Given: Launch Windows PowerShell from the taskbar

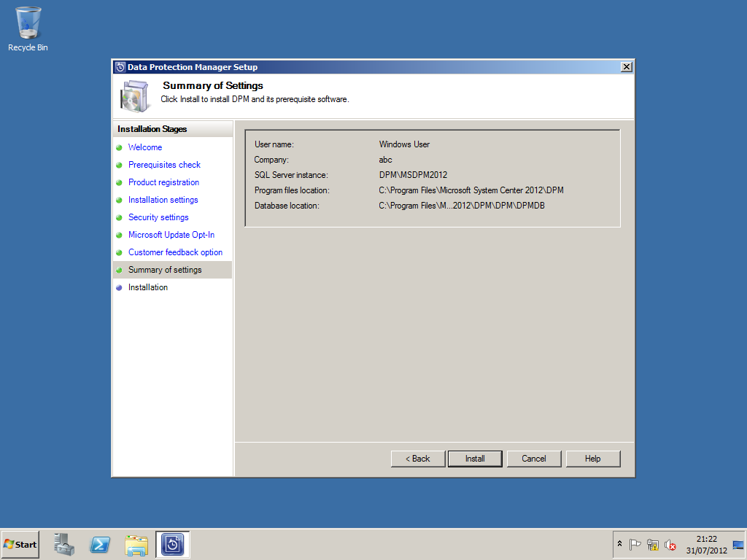Looking at the screenshot, I should tap(100, 544).
